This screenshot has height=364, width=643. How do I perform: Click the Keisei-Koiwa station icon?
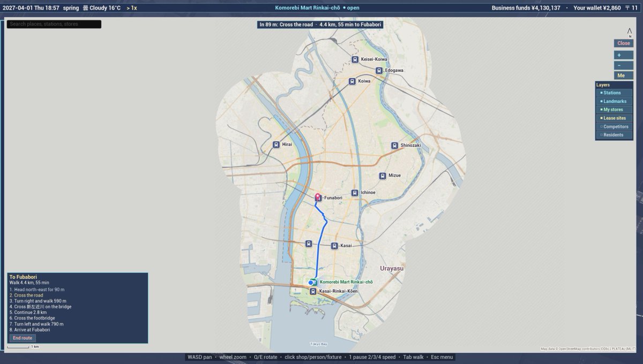coord(355,59)
